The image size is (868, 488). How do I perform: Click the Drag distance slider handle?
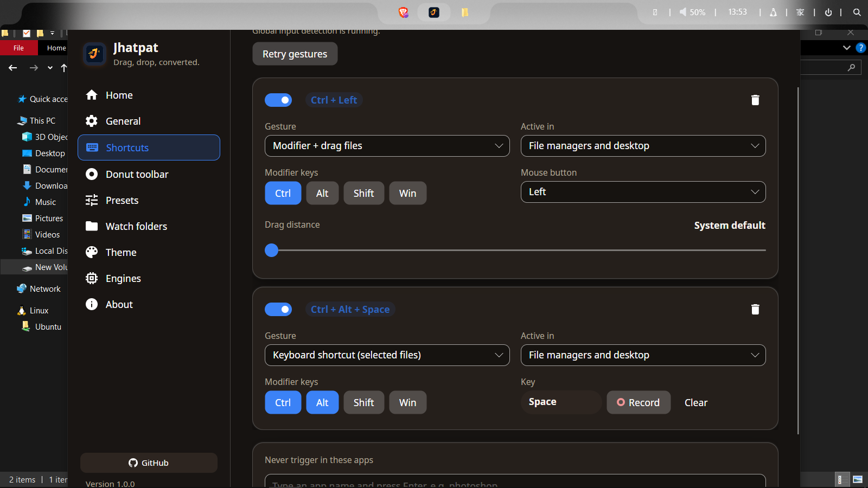[271, 250]
